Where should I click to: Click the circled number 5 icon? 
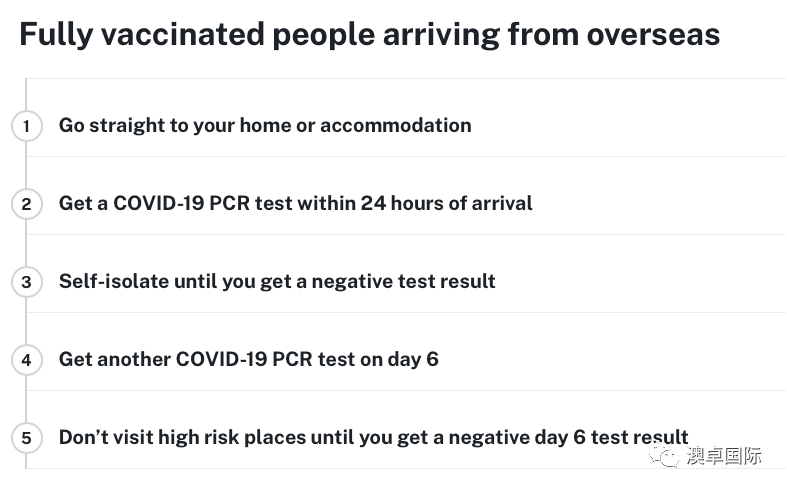26,438
